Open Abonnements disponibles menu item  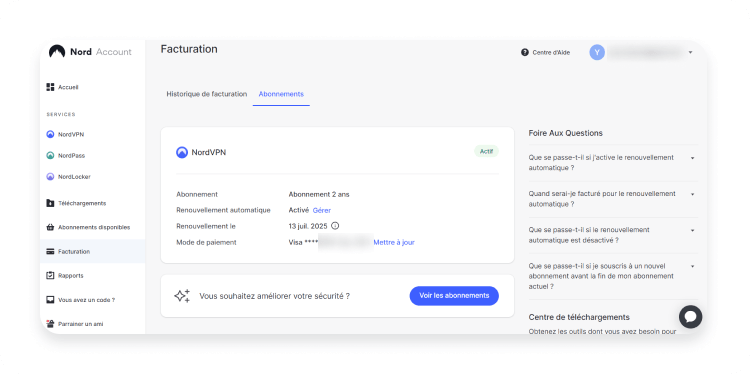(x=94, y=227)
